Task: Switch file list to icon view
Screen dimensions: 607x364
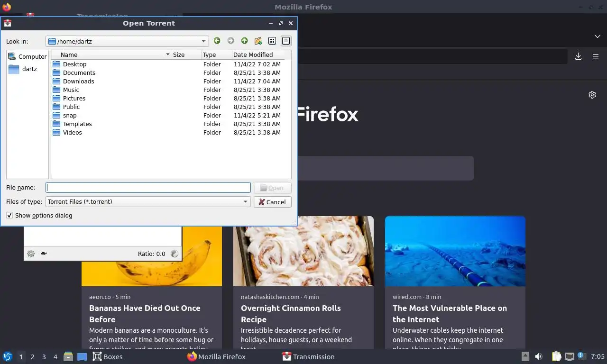Action: tap(272, 41)
